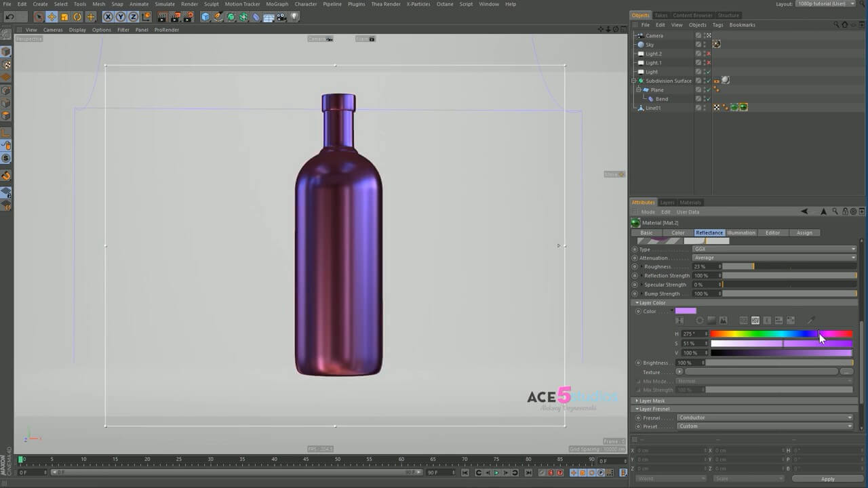868x488 pixels.
Task: Click the Camera object toolbar icon
Action: click(282, 17)
